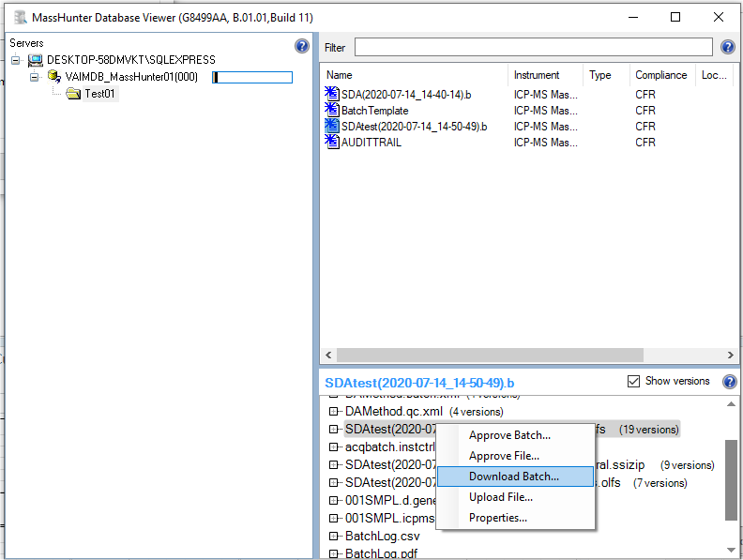Click inside the Filter text field
Viewport: 743px width, 560px height.
534,47
